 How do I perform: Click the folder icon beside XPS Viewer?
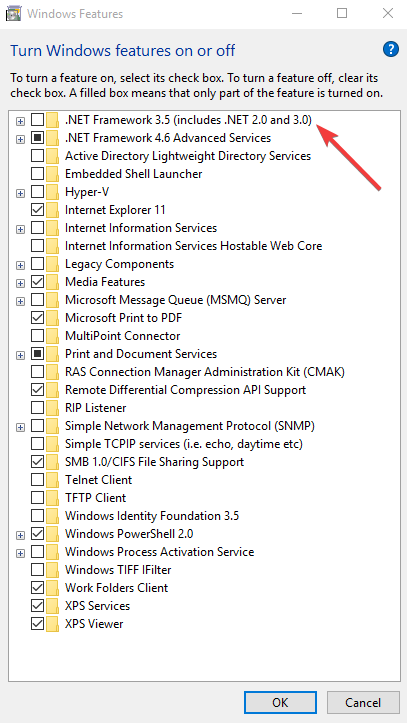pyautogui.click(x=53, y=624)
